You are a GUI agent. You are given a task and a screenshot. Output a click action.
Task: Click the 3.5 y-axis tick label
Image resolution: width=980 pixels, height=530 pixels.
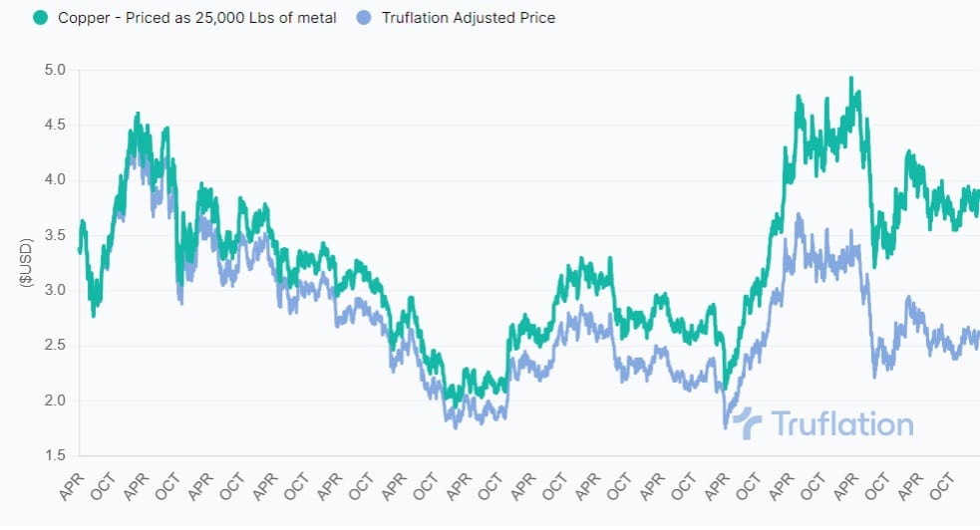(54, 235)
